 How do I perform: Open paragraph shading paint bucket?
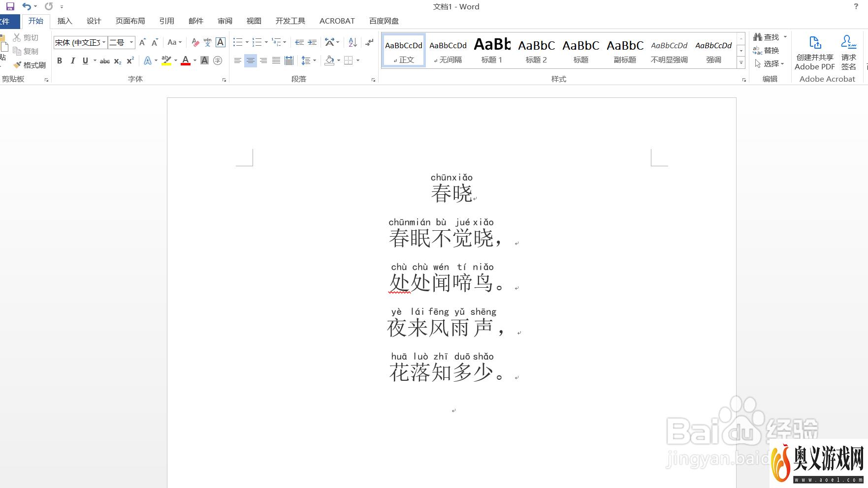coord(329,61)
